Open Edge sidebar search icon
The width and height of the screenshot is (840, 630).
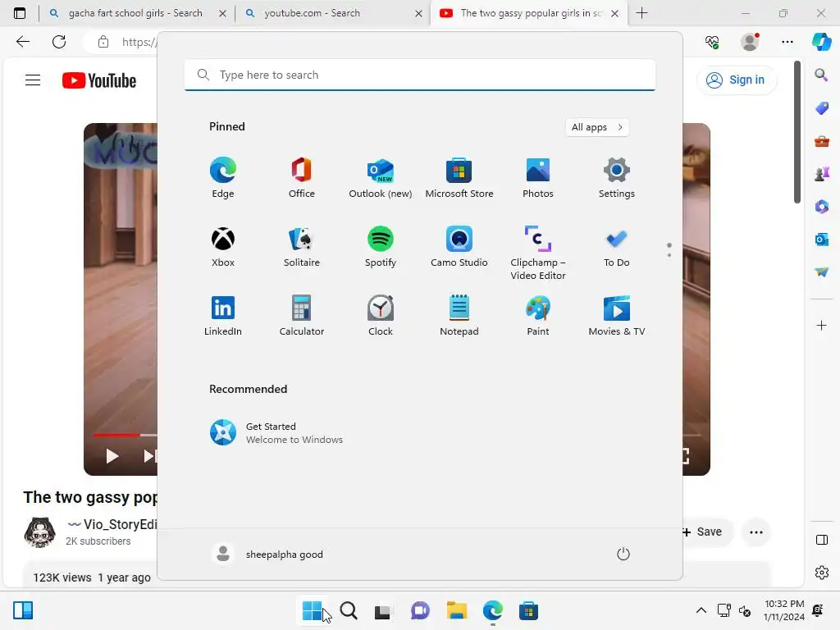point(821,75)
